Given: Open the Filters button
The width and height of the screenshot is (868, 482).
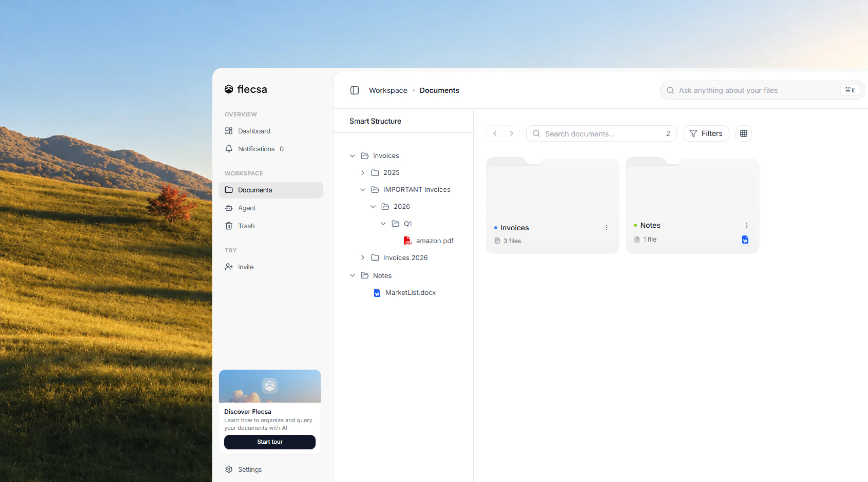Looking at the screenshot, I should click(706, 134).
